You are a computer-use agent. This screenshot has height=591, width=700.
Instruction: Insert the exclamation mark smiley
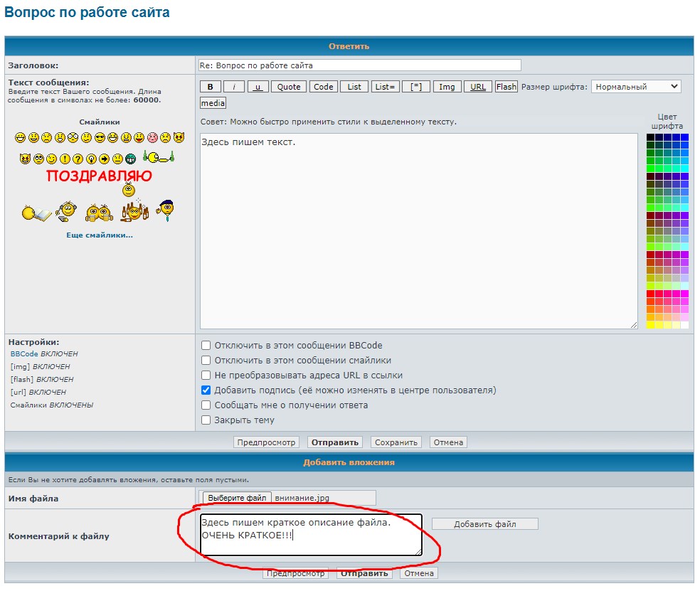click(x=65, y=159)
